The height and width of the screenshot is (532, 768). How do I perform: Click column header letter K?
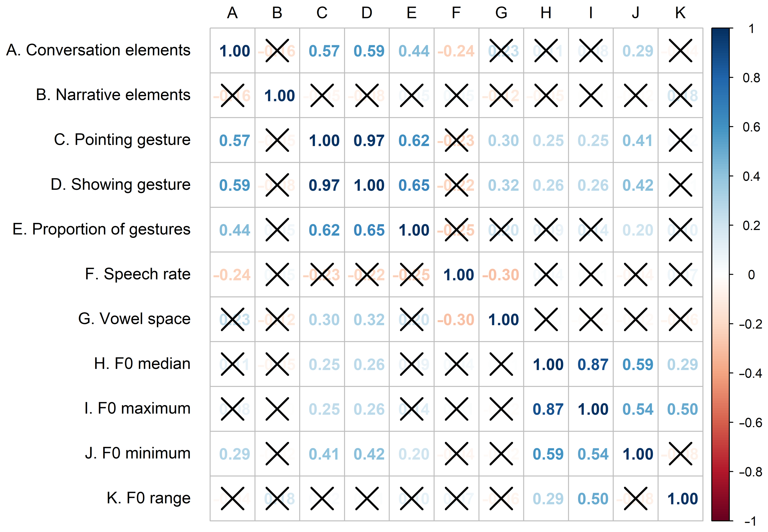(x=680, y=13)
